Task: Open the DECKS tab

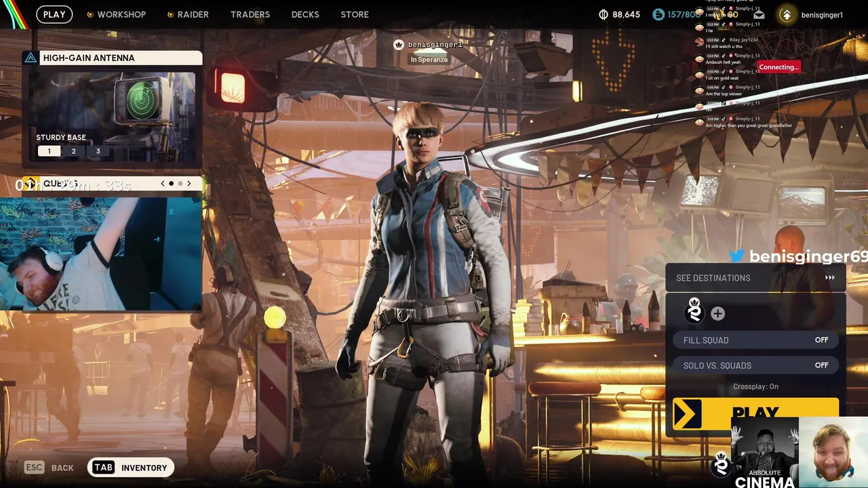Action: point(305,14)
